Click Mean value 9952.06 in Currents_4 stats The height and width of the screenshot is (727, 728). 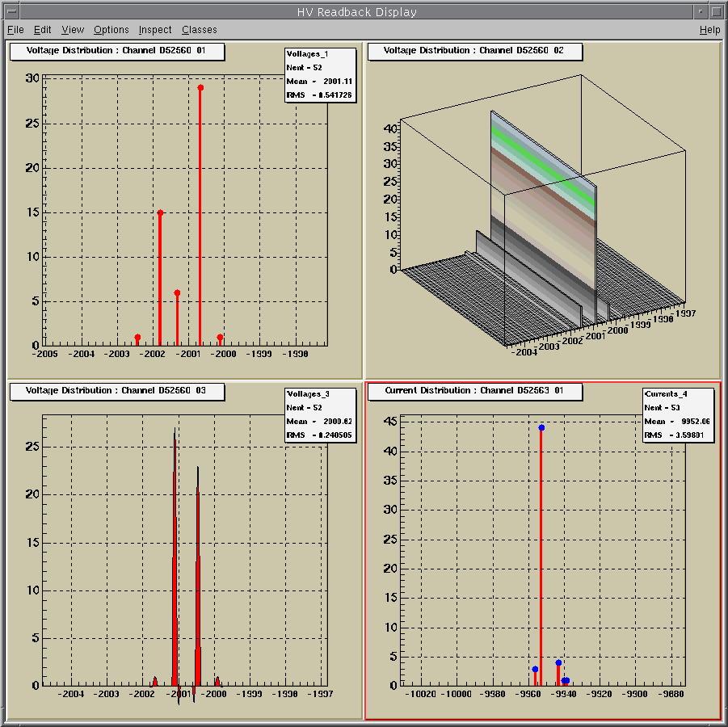point(696,421)
